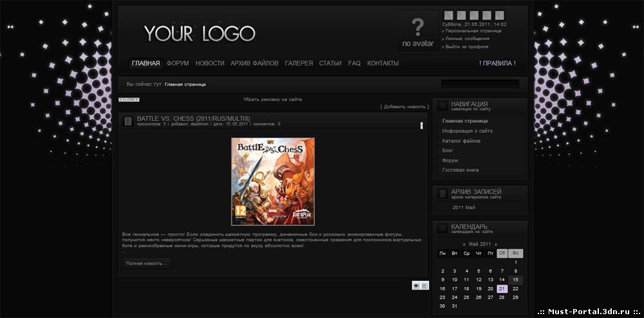Open the ! ПРАВИЛА ! link

click(497, 63)
